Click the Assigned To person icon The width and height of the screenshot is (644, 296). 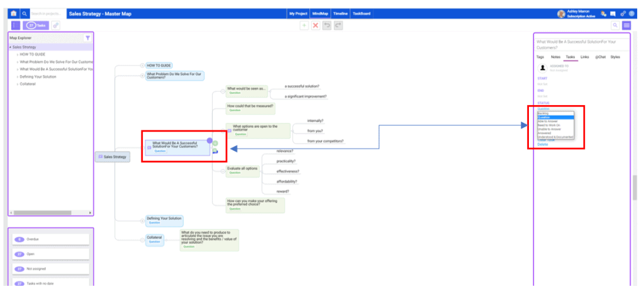[542, 68]
